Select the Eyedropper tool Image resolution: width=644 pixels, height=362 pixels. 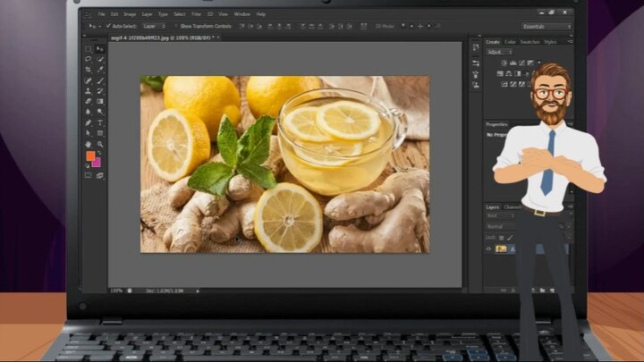pyautogui.click(x=100, y=70)
